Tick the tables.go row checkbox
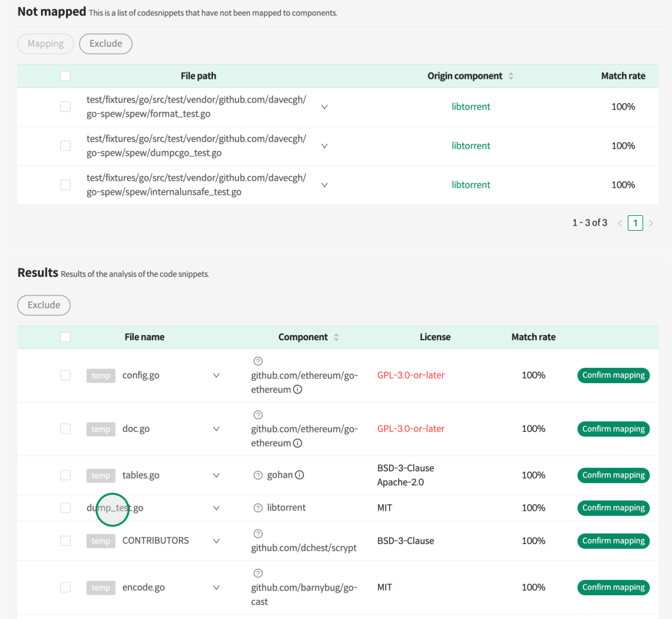The image size is (672, 619). coord(65,475)
